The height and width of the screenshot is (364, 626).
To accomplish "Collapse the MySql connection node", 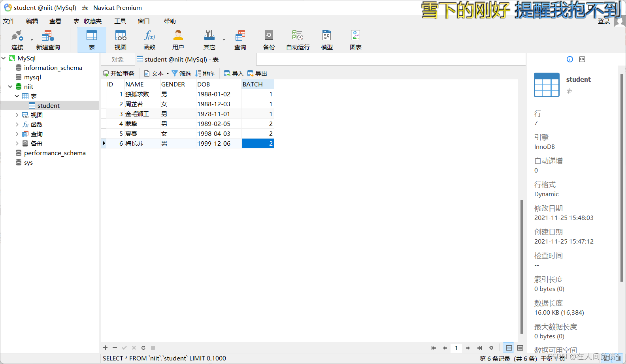I will pyautogui.click(x=4, y=58).
